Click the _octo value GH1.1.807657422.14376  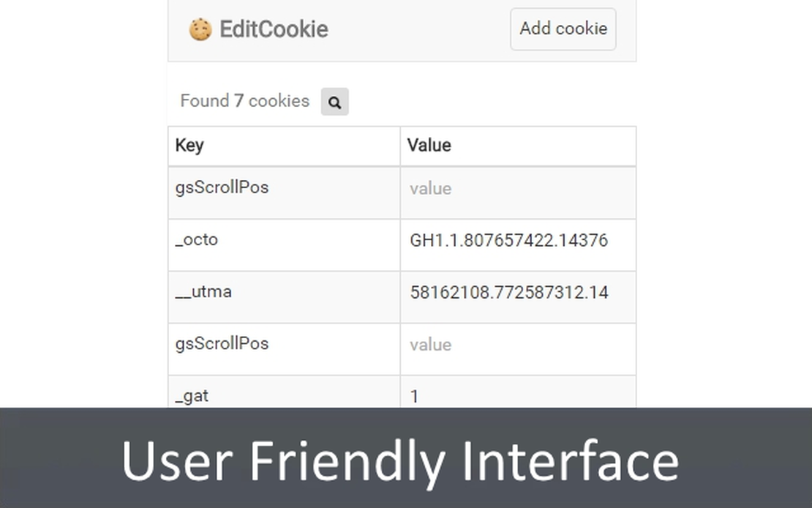(x=507, y=240)
